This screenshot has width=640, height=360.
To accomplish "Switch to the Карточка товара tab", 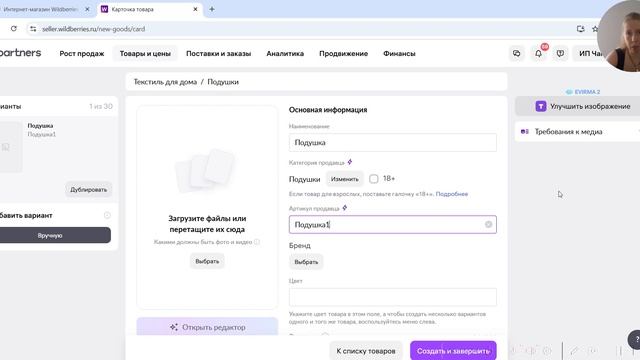I will 149,9.
